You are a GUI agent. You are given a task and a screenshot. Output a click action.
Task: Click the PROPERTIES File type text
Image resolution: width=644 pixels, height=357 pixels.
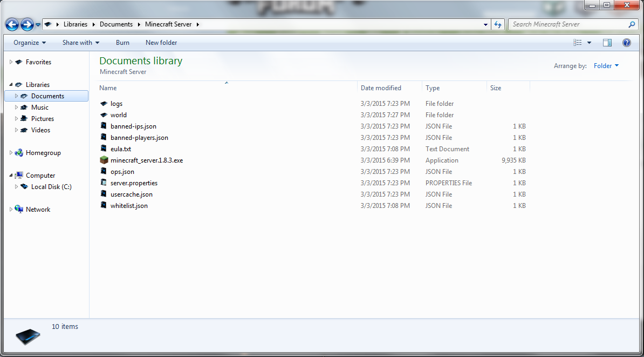pyautogui.click(x=449, y=183)
